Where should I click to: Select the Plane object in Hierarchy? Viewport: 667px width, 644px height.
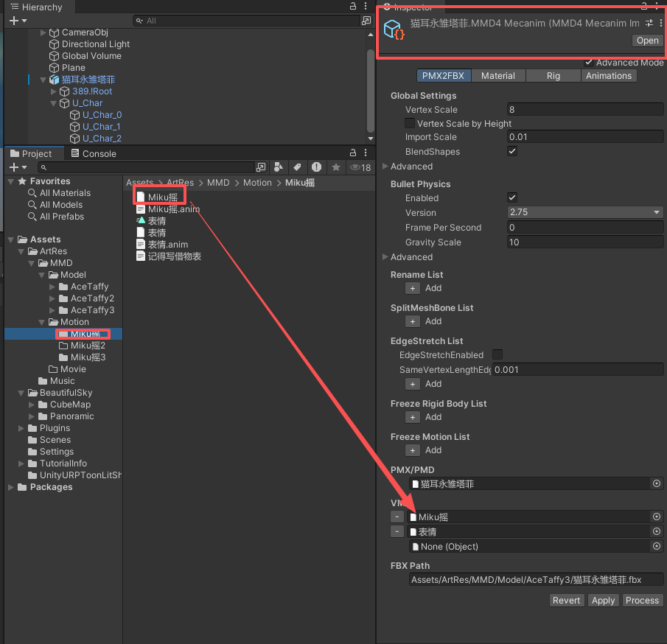73,68
